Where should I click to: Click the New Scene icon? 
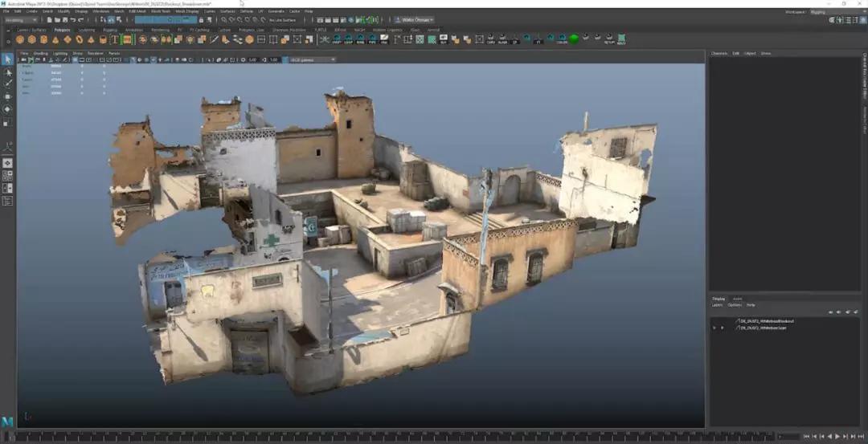pos(49,20)
